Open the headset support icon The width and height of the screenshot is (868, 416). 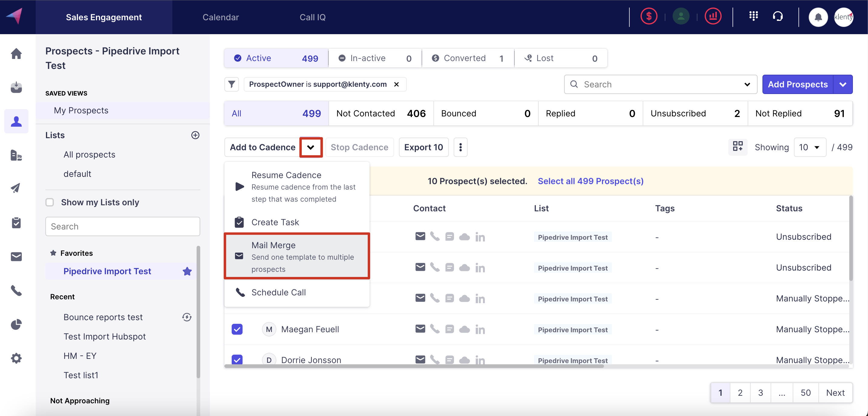778,17
